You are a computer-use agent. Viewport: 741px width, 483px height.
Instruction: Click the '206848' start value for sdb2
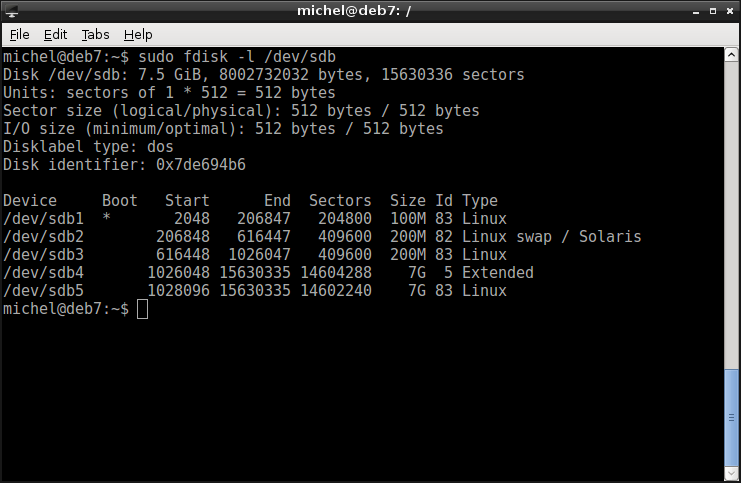tap(183, 236)
